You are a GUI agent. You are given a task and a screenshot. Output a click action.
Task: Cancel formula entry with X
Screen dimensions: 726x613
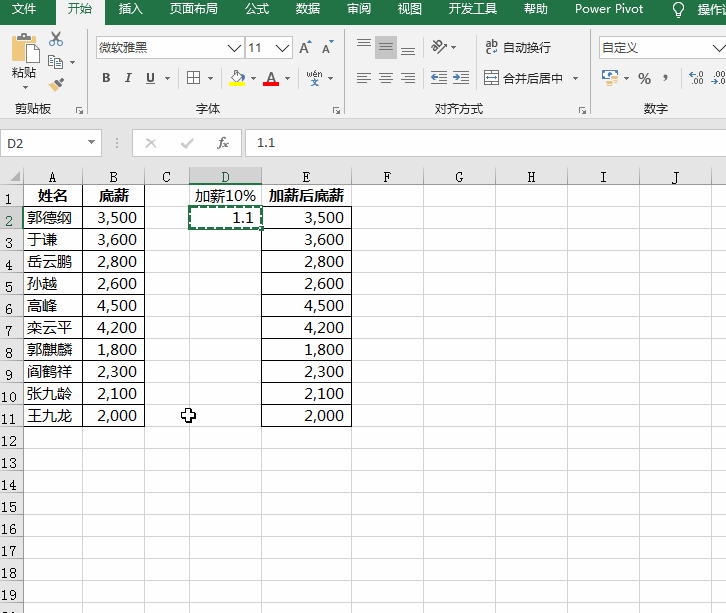151,143
